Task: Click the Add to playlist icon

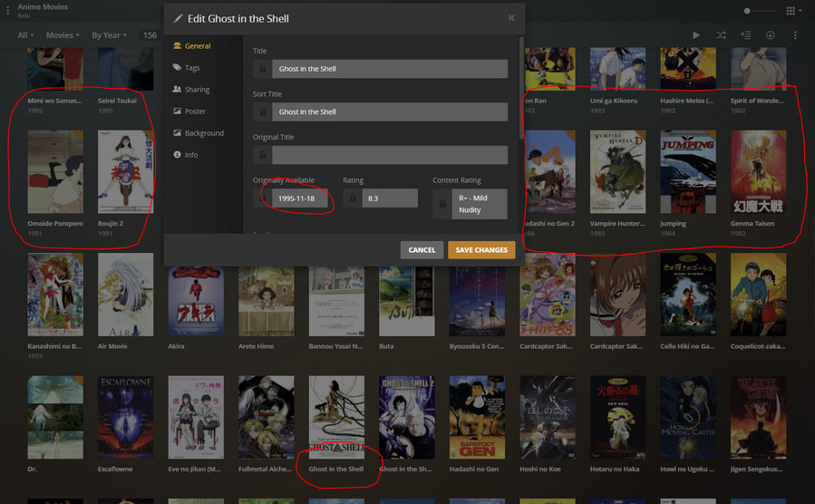Action: tap(745, 34)
